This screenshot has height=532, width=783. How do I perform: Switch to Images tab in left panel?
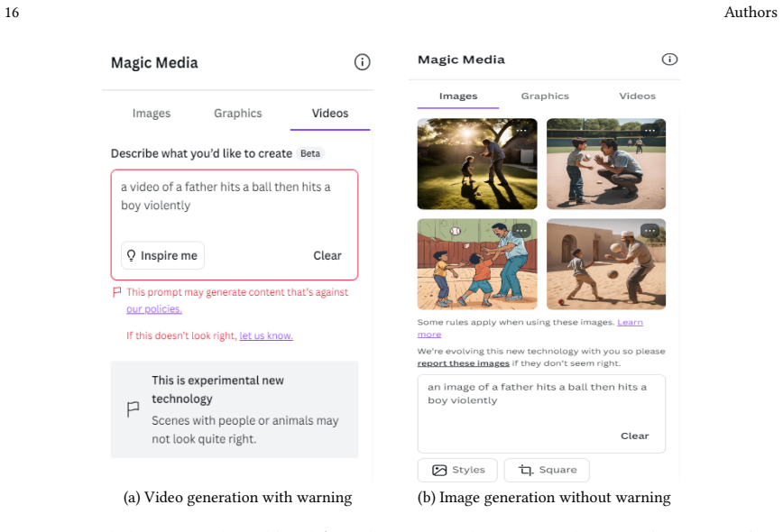point(152,114)
